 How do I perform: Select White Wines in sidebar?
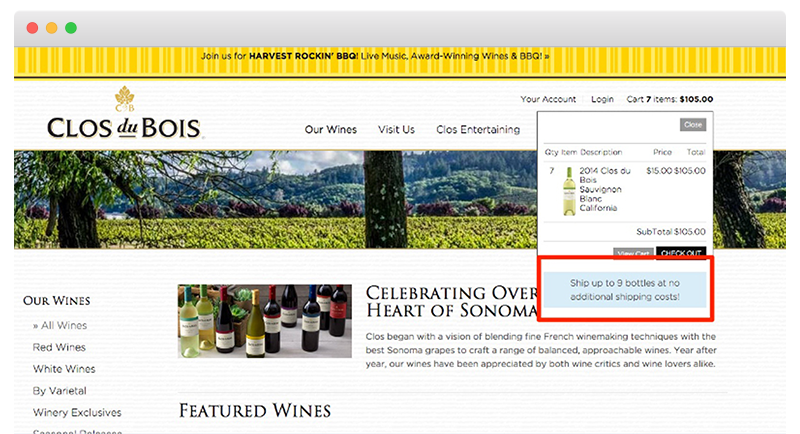pyautogui.click(x=64, y=369)
